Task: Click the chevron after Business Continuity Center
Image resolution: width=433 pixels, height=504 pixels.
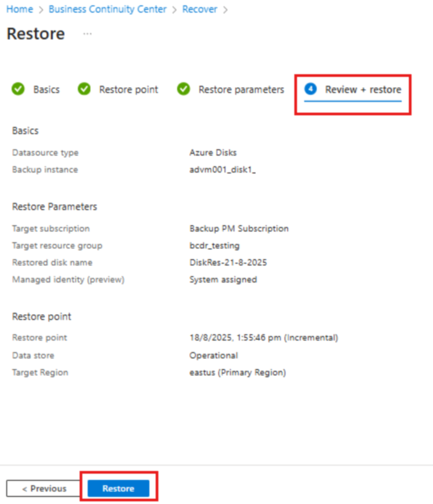Action: 173,9
